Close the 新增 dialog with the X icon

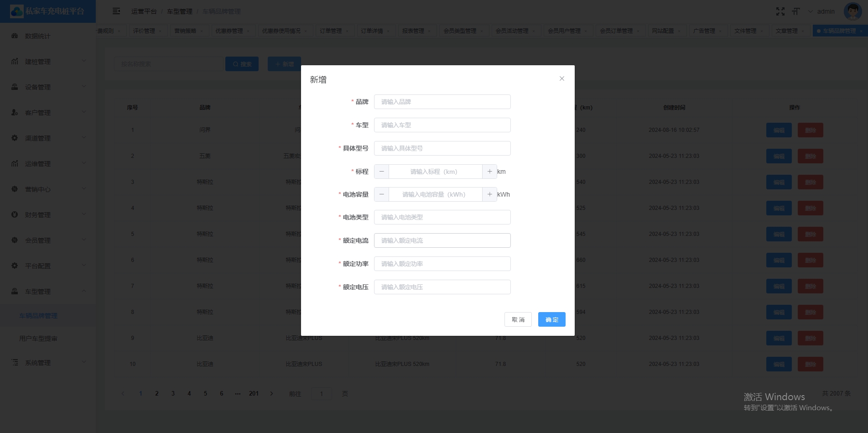tap(562, 78)
